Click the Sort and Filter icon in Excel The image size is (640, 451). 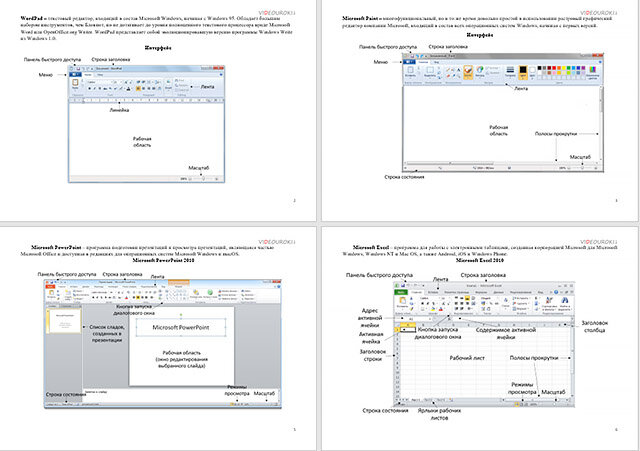pyautogui.click(x=549, y=300)
